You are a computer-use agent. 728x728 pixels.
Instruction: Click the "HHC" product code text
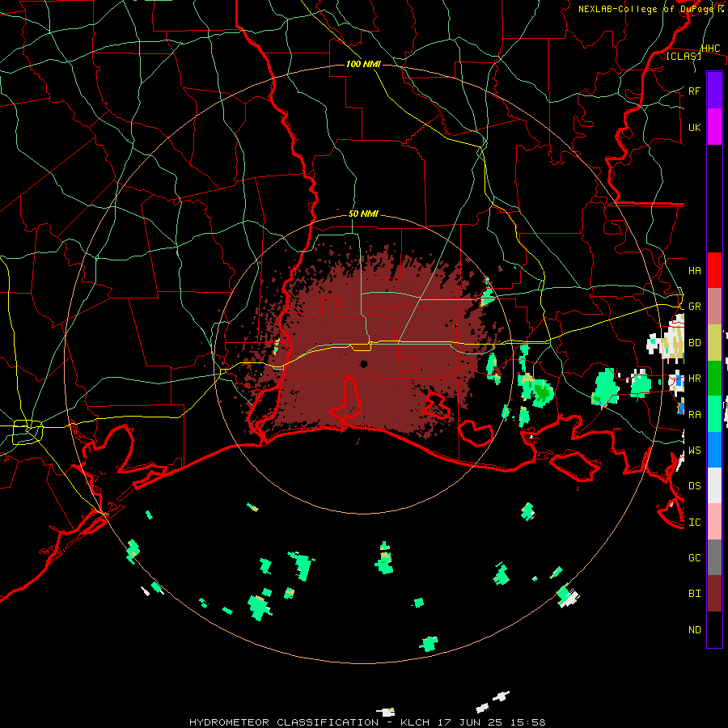point(710,49)
